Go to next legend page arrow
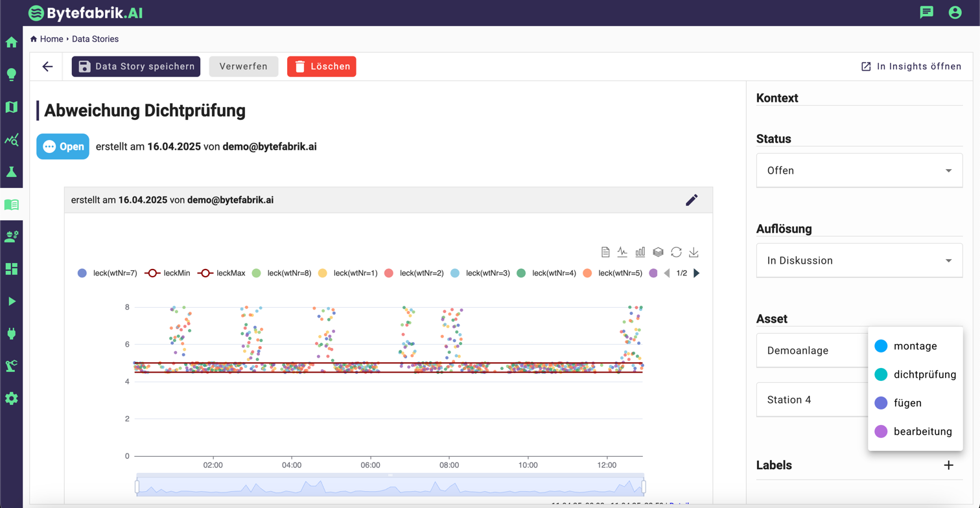The width and height of the screenshot is (980, 508). coord(697,273)
